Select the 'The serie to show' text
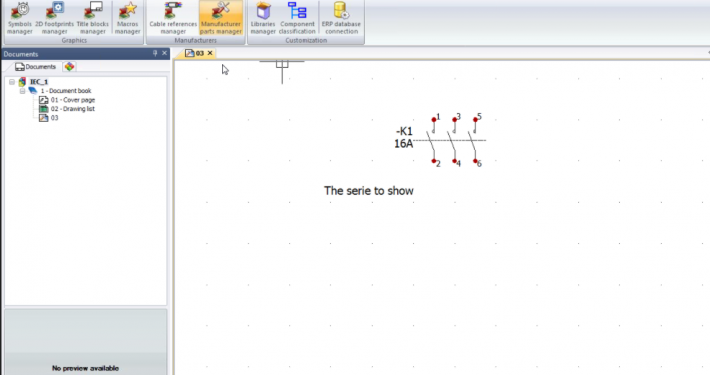 pyautogui.click(x=369, y=191)
